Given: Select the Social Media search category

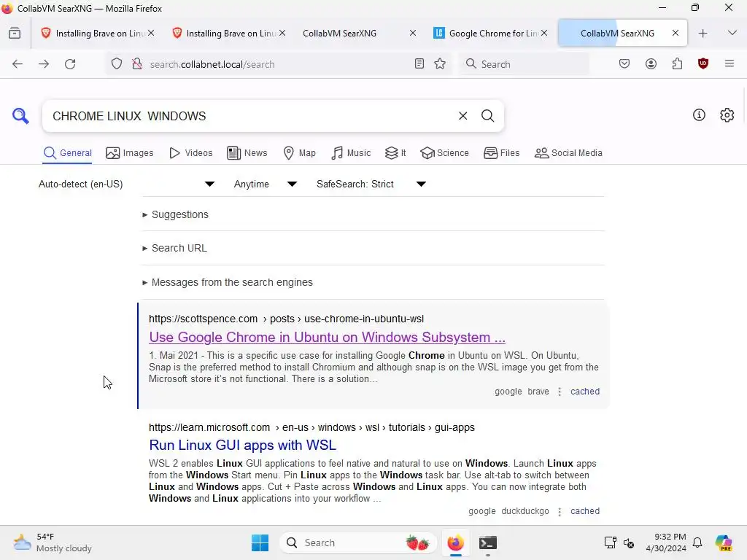Looking at the screenshot, I should [x=568, y=153].
